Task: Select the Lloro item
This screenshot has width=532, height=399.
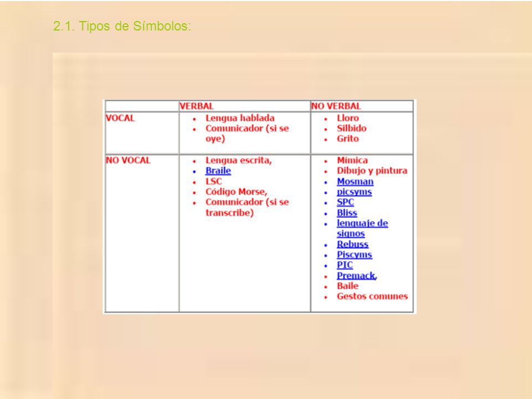Action: pos(348,118)
